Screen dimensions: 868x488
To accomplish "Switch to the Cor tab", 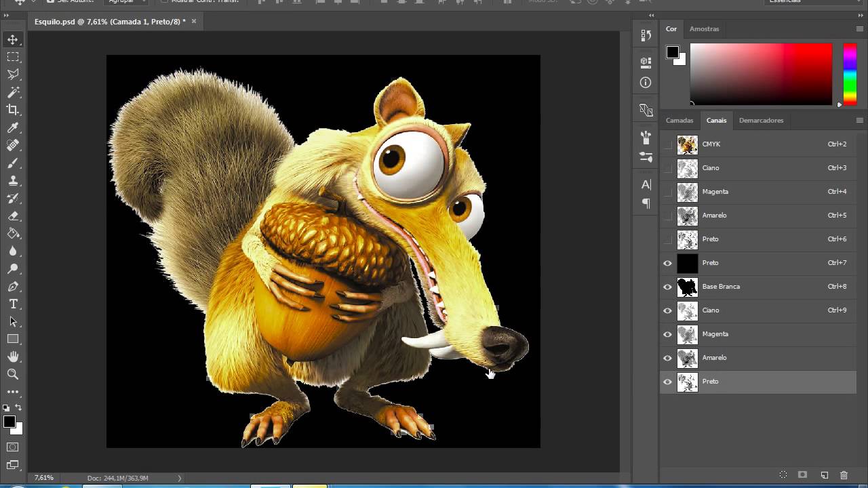I will pyautogui.click(x=671, y=29).
